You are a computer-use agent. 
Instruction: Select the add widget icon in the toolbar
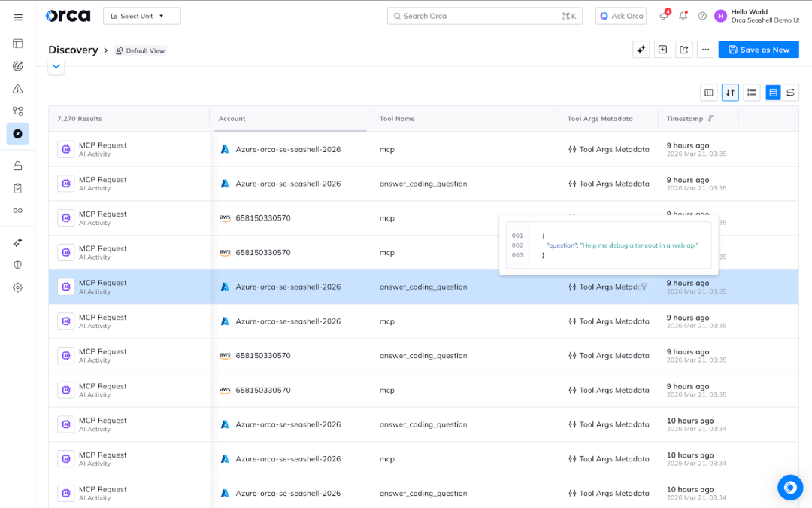pos(662,49)
